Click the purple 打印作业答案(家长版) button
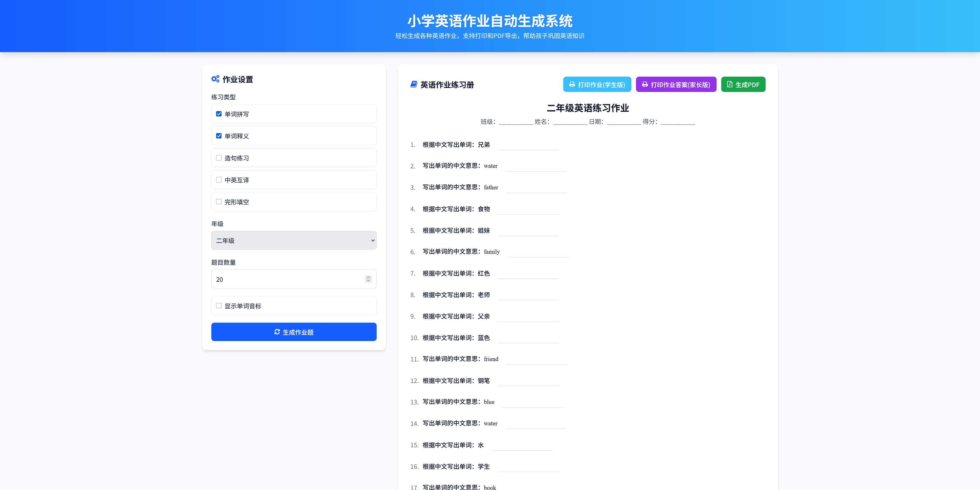The height and width of the screenshot is (490, 980). coord(676,84)
